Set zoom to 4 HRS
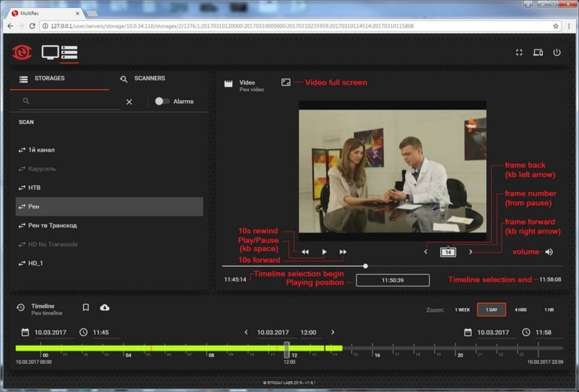Screen dimensions: 579x392 pyautogui.click(x=521, y=310)
